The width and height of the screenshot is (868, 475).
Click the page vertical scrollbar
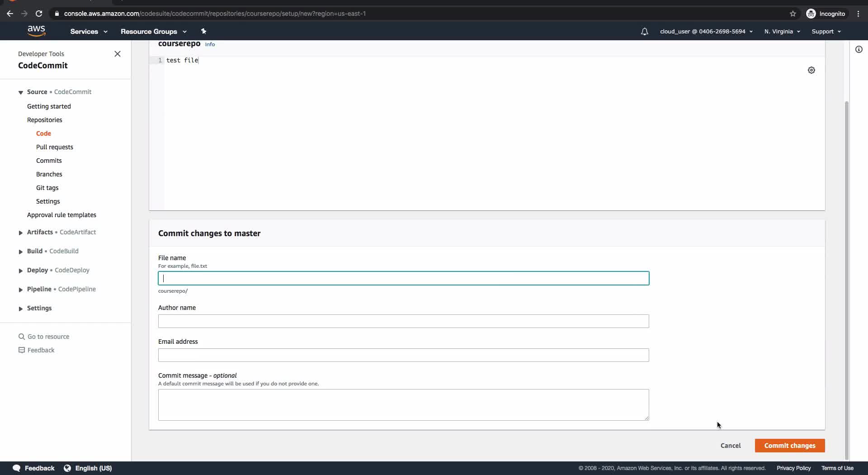pos(847,280)
